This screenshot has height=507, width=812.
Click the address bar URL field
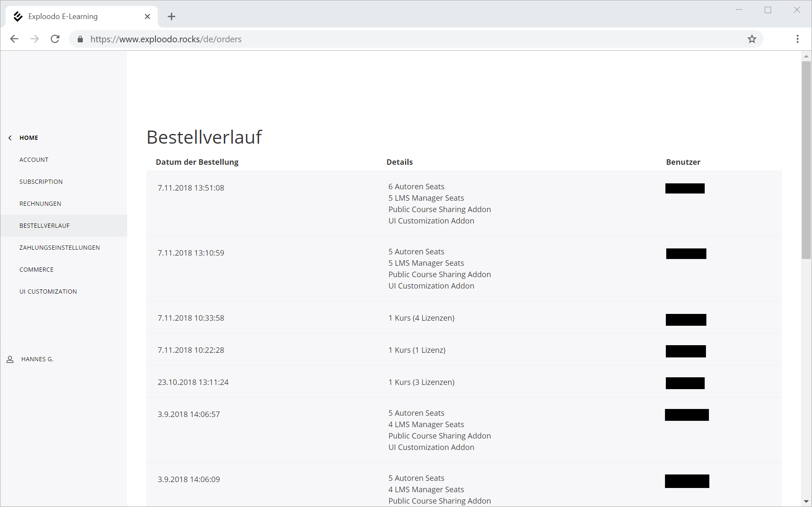[380, 39]
